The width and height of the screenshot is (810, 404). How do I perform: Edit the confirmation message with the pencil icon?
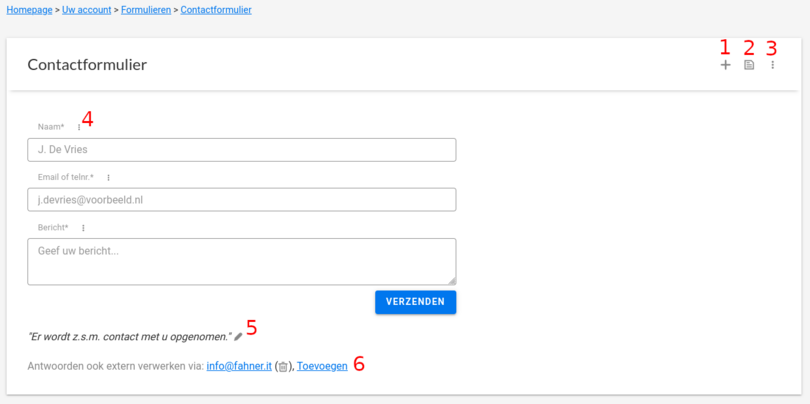[238, 337]
